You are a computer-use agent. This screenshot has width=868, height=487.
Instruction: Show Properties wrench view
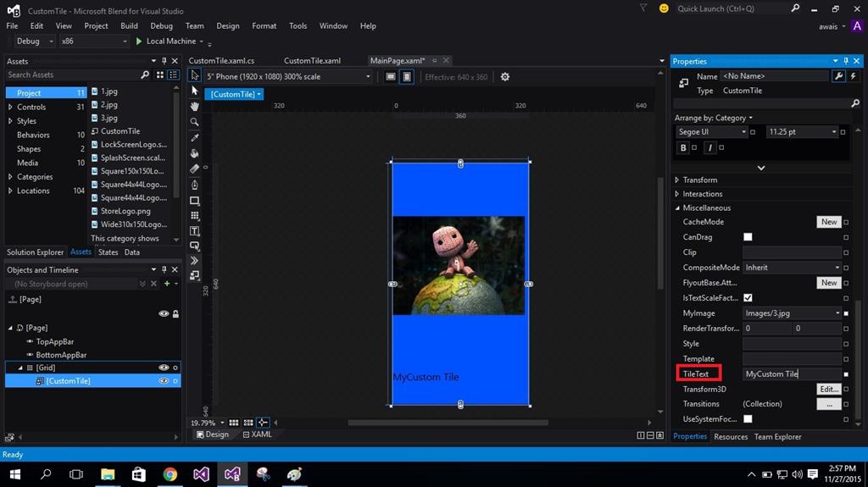click(x=839, y=76)
